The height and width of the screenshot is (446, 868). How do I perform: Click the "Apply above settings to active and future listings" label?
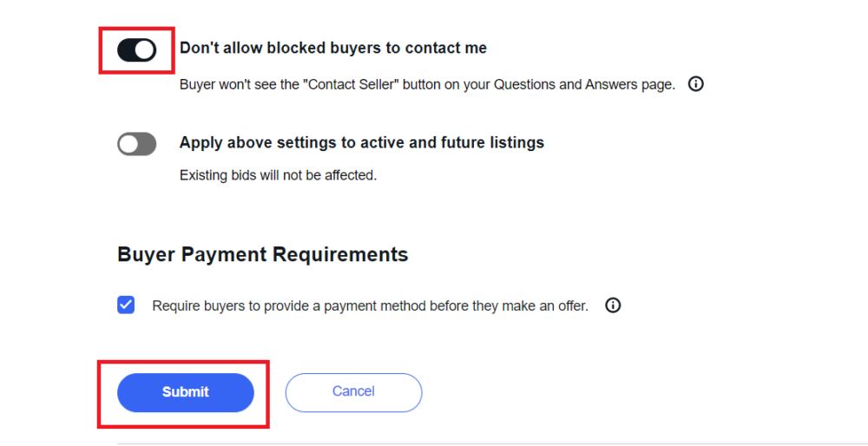[361, 142]
